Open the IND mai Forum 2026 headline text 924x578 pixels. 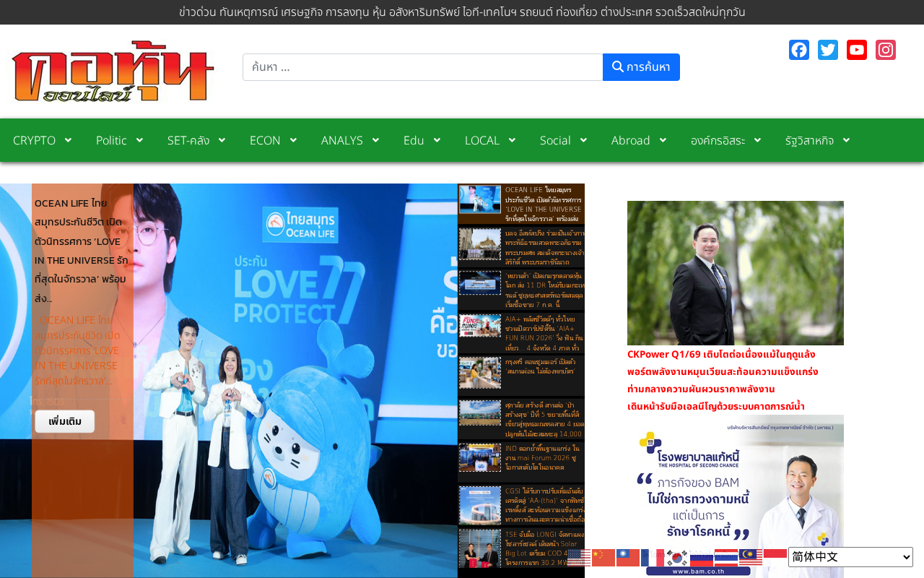[543, 459]
